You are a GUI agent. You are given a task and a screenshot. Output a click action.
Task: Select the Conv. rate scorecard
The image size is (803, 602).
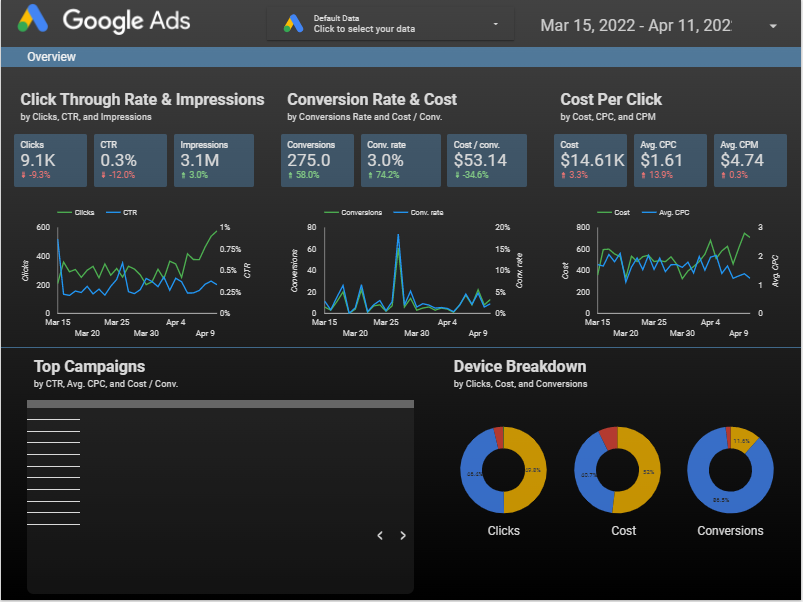[x=400, y=160]
